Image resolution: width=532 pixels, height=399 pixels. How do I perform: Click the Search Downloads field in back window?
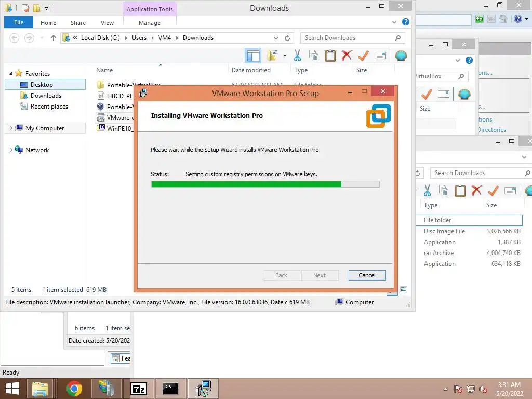[481, 173]
